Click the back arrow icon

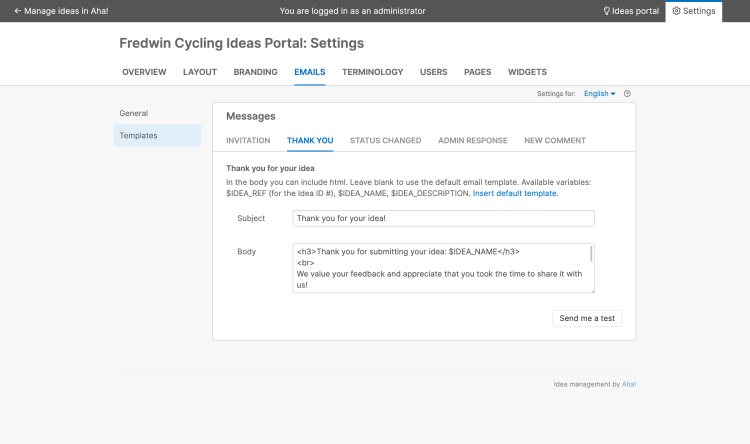pos(18,11)
